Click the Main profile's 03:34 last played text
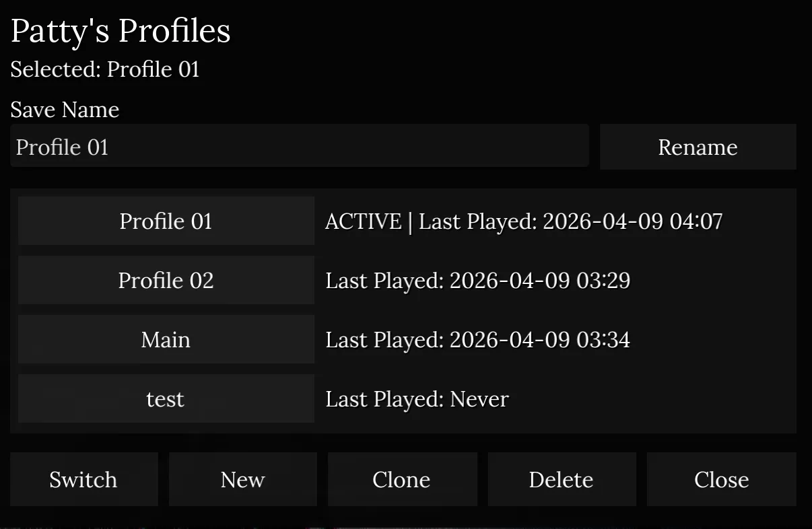This screenshot has height=529, width=812. coord(603,340)
